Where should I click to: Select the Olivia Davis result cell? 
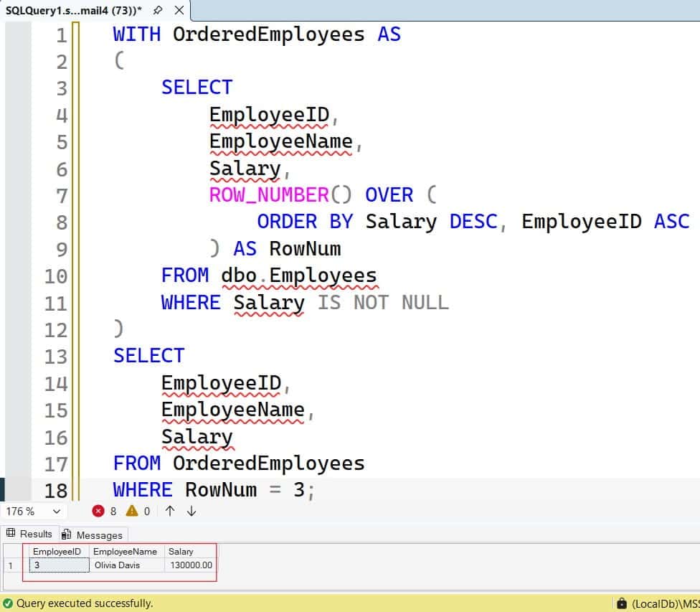(127, 565)
